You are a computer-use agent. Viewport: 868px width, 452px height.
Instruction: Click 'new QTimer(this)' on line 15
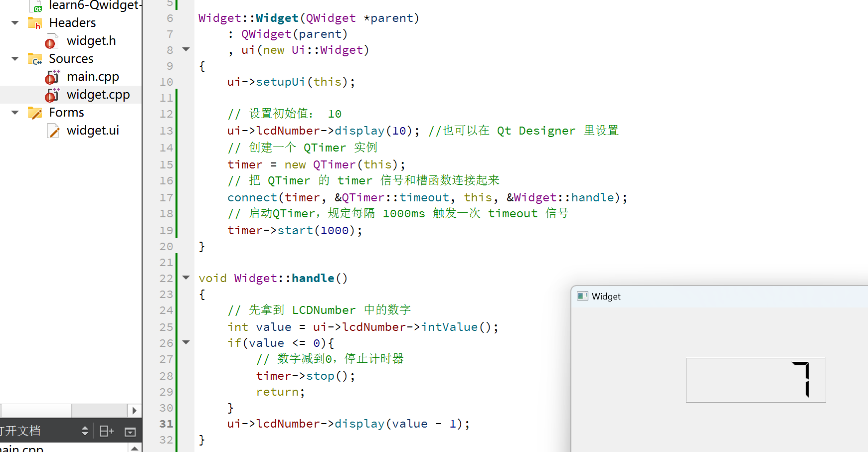341,164
